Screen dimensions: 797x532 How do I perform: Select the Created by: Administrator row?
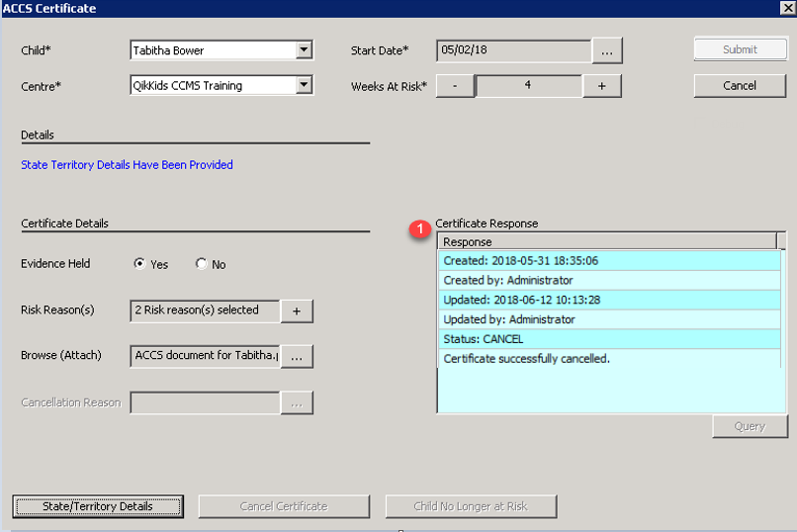tap(609, 281)
